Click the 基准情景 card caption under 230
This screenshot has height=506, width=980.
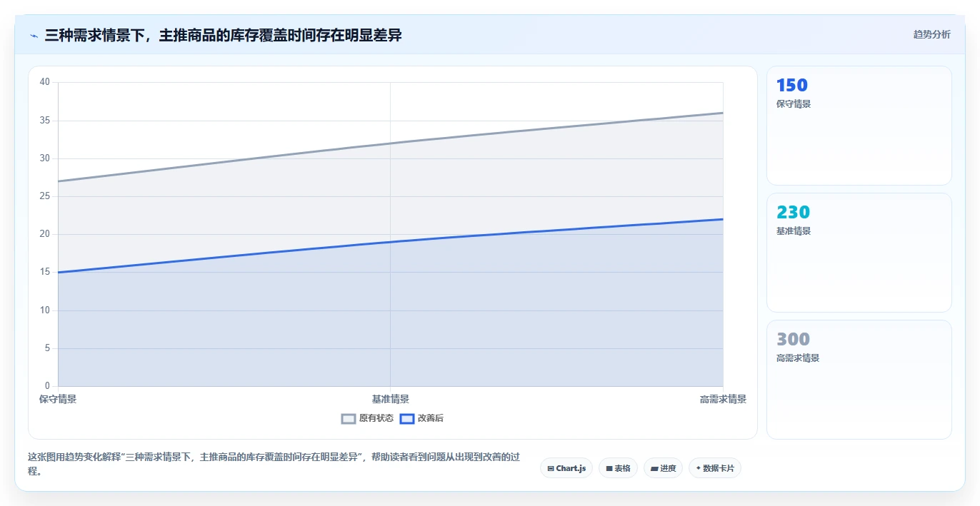point(794,231)
